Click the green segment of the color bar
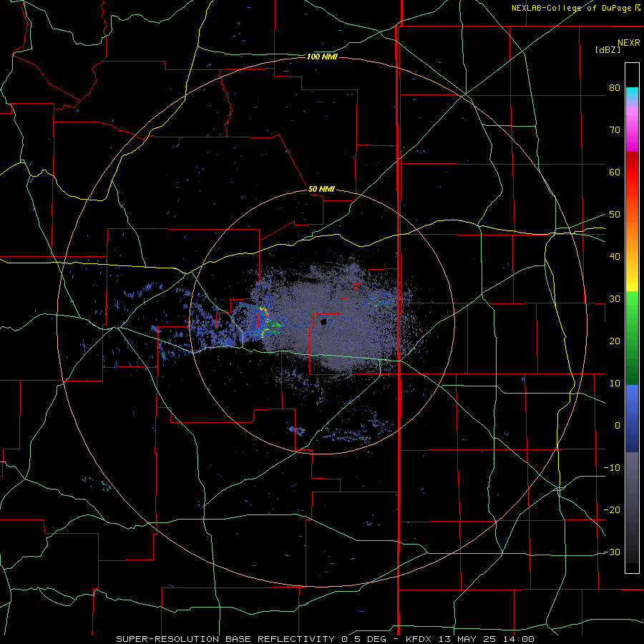The image size is (644, 644). [632, 338]
